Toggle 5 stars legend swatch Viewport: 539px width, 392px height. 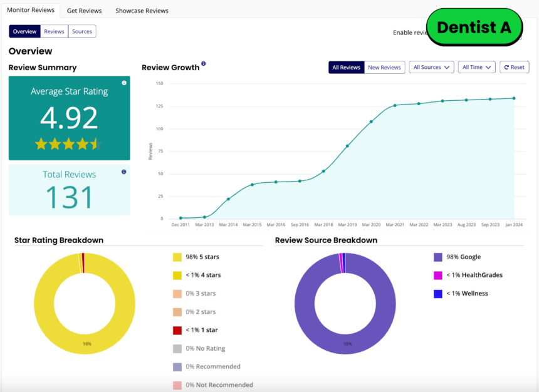pyautogui.click(x=177, y=257)
